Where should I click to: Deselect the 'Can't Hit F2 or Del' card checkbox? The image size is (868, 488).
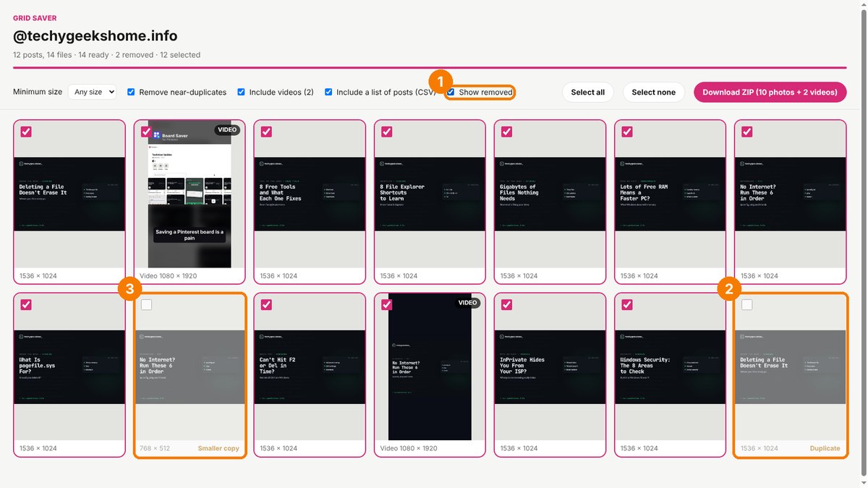[266, 304]
